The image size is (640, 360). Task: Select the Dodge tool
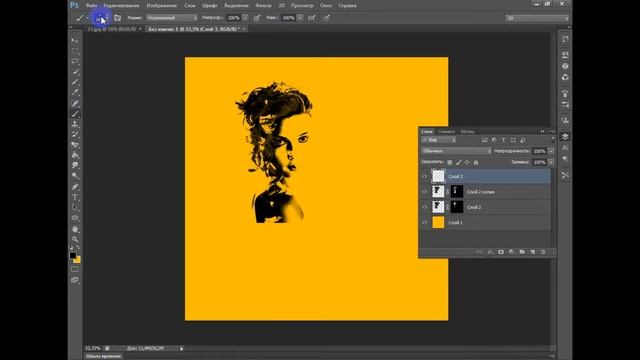(x=75, y=176)
